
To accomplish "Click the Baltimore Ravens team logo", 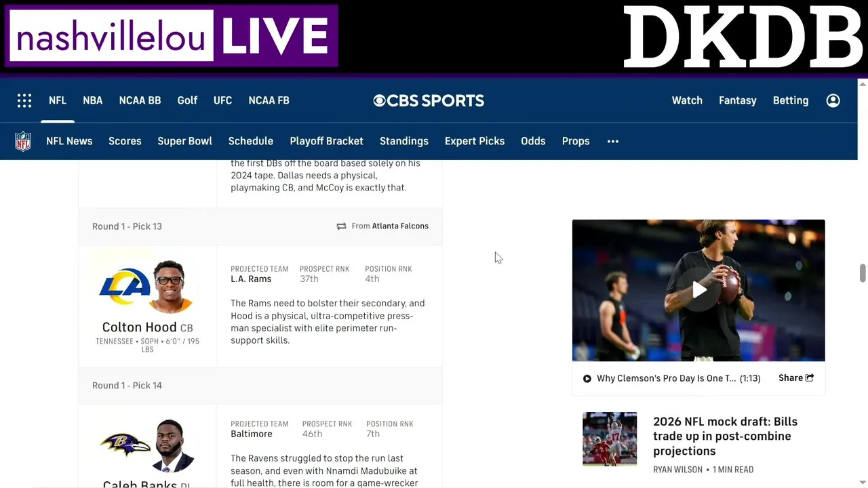I will (126, 445).
